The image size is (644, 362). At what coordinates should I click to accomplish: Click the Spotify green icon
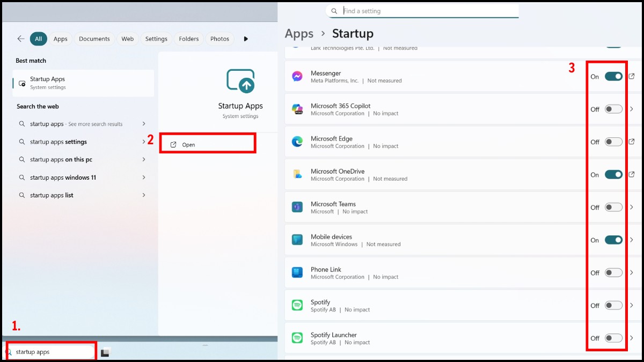[297, 305]
